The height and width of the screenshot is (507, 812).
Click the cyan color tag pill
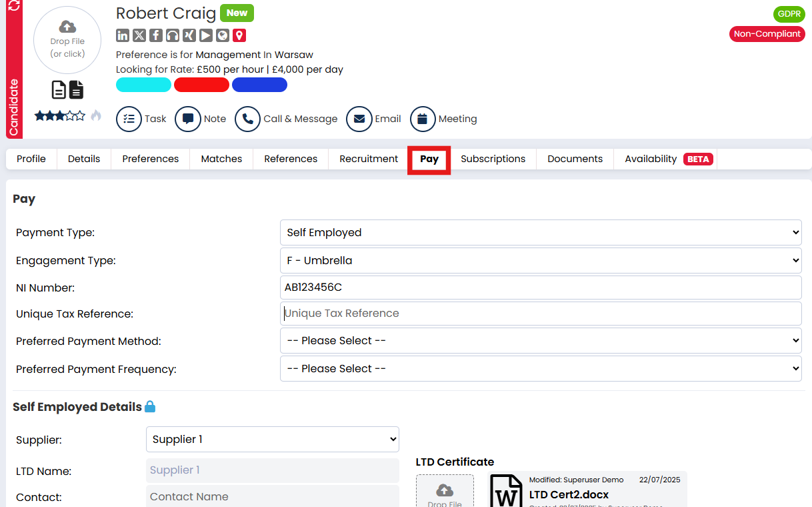(143, 85)
